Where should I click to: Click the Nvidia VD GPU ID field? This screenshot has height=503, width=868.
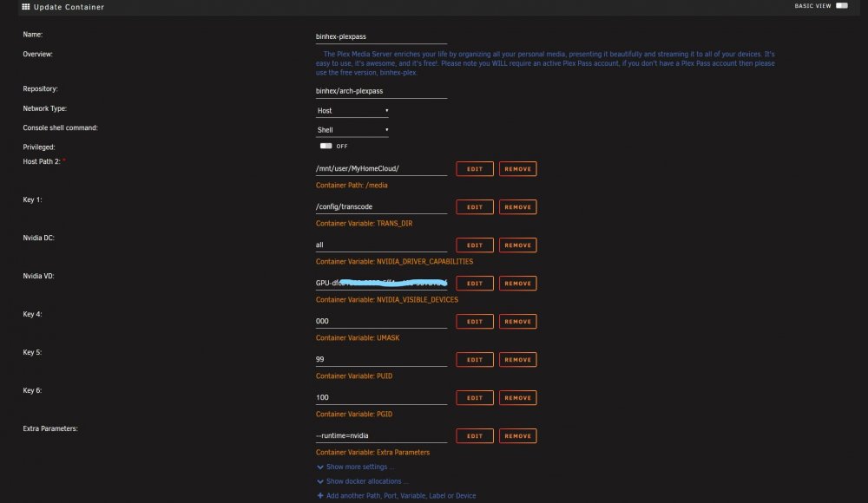(x=381, y=284)
